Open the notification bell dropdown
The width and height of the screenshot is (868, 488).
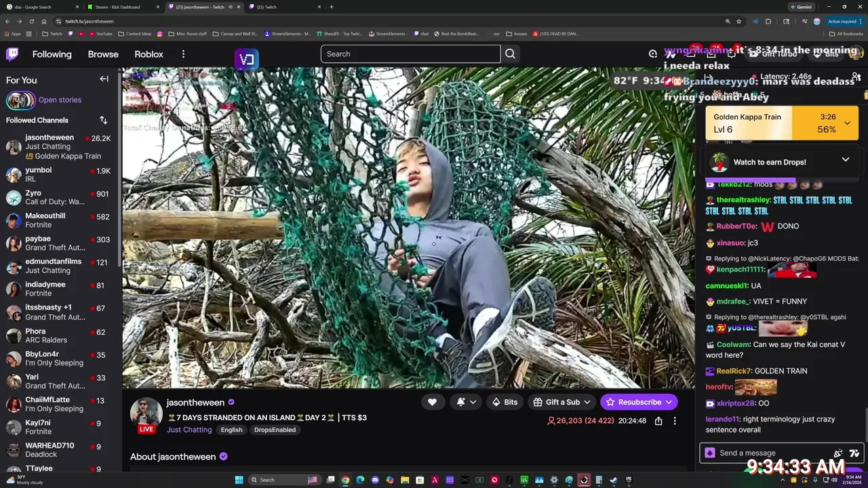[x=467, y=402]
